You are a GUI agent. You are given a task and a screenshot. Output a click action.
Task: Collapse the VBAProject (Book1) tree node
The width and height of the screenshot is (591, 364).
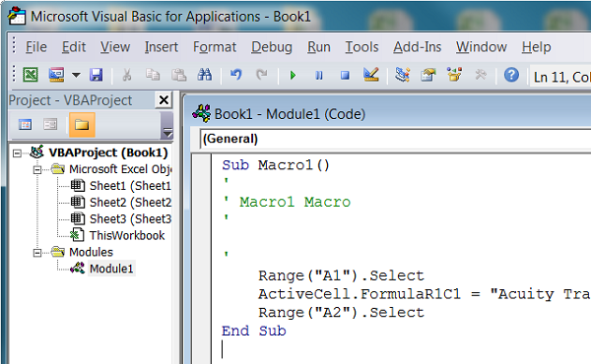click(x=17, y=152)
